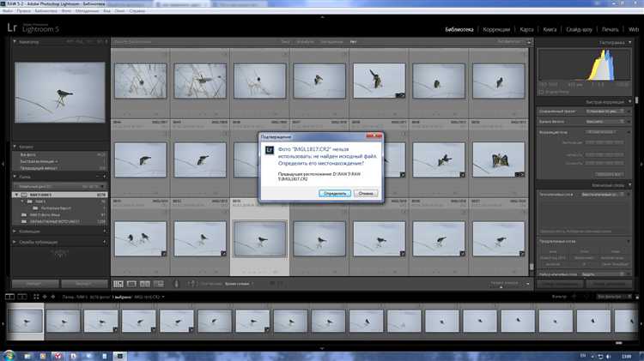Collapse the Catalog panel
This screenshot has width=644, height=361.
point(15,147)
